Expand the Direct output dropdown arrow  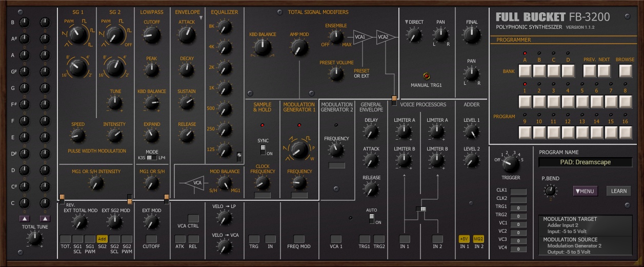(x=407, y=22)
